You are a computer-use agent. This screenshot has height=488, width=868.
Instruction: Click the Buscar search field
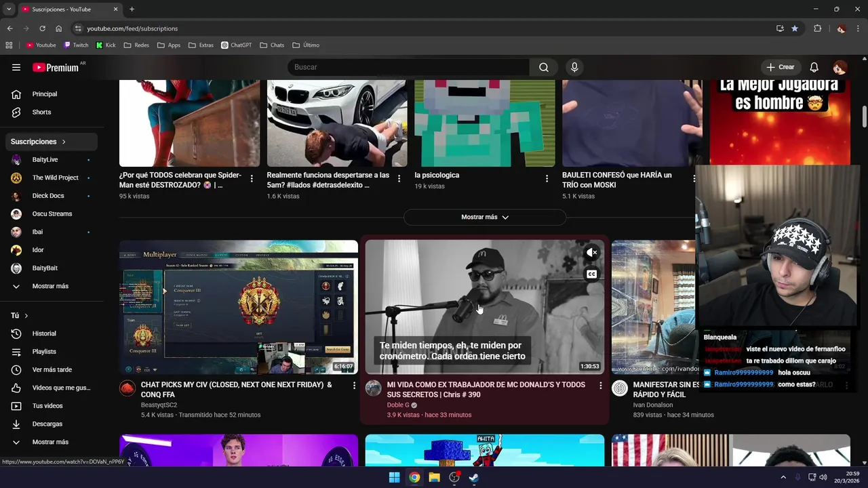pyautogui.click(x=409, y=67)
